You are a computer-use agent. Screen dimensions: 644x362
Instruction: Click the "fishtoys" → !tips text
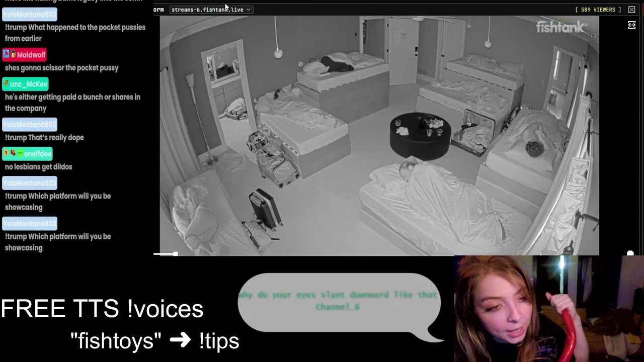(x=155, y=341)
